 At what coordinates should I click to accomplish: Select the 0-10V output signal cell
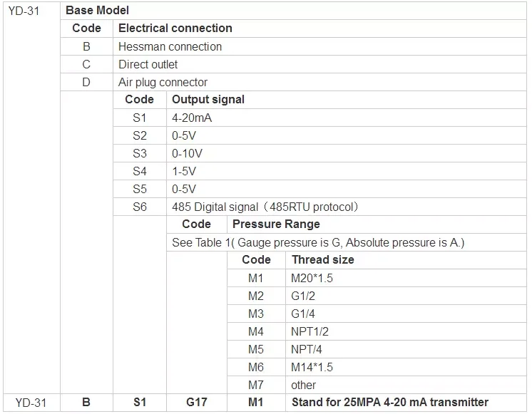point(188,153)
